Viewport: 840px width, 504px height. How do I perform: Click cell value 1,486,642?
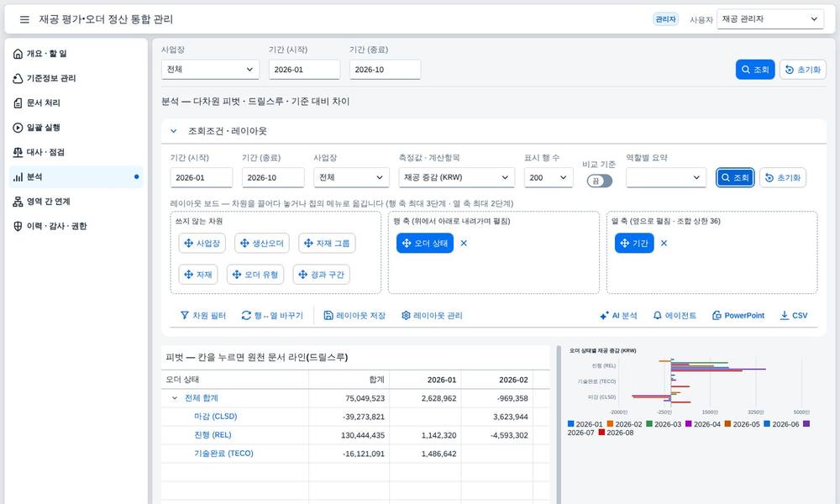438,453
